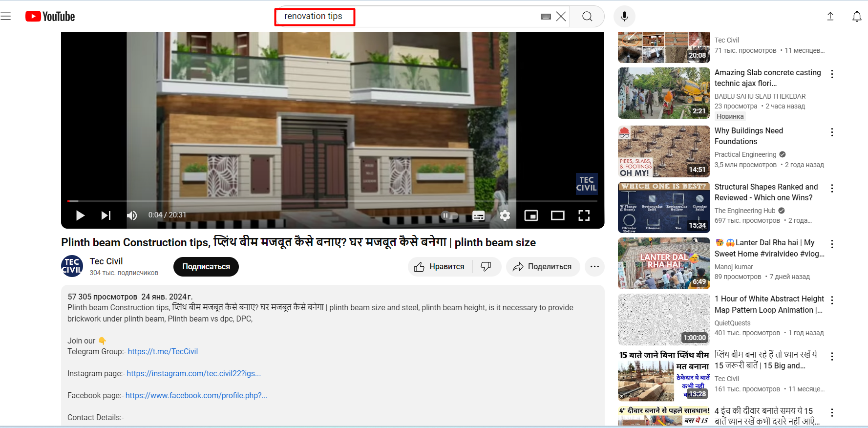The height and width of the screenshot is (428, 868).
Task: Open Practical Engineering channel
Action: click(745, 155)
